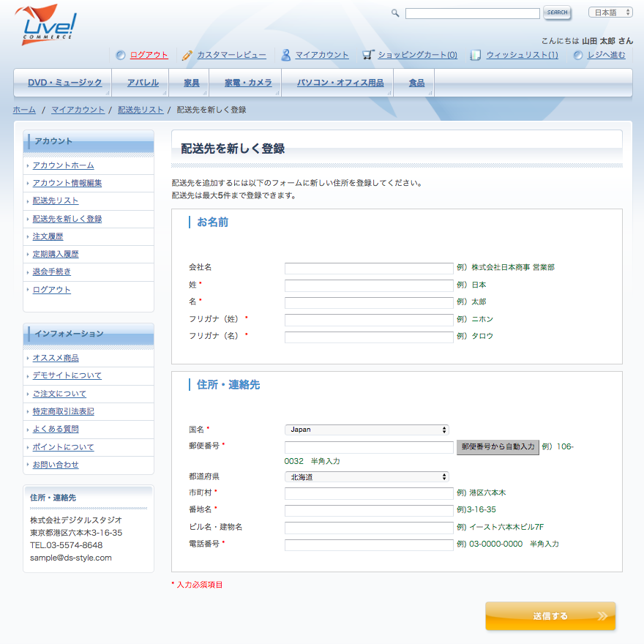Click 郵便番号から自動入力 button

498,446
